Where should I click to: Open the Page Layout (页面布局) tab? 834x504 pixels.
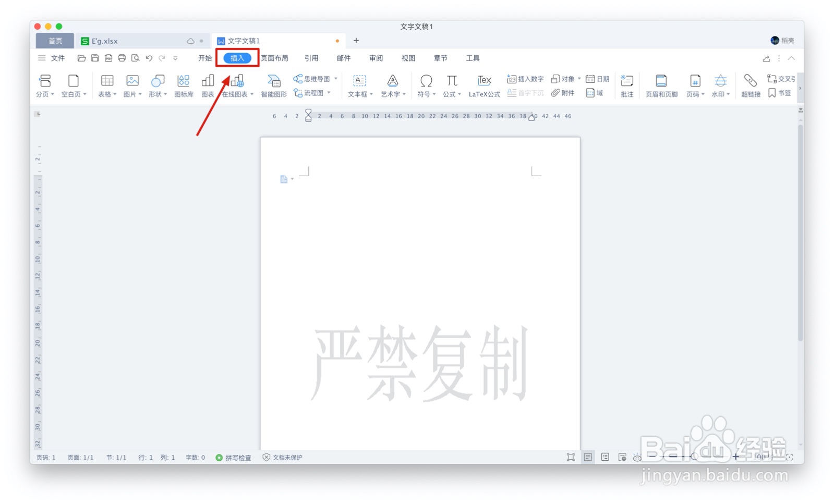pos(274,58)
